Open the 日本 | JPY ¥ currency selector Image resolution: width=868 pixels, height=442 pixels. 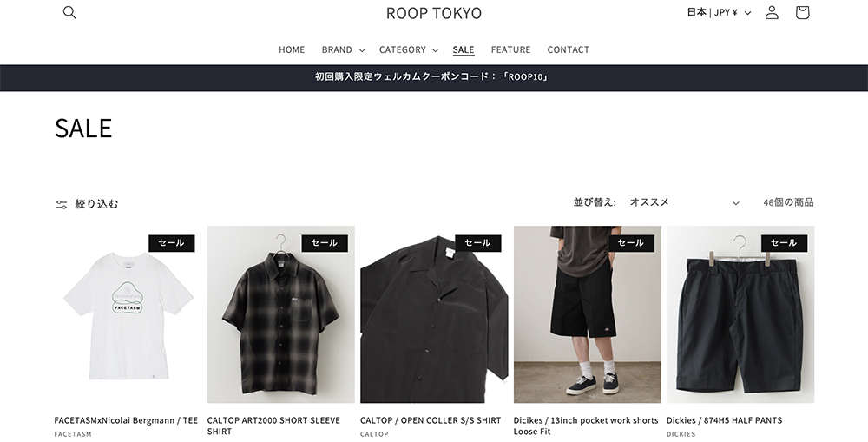719,12
